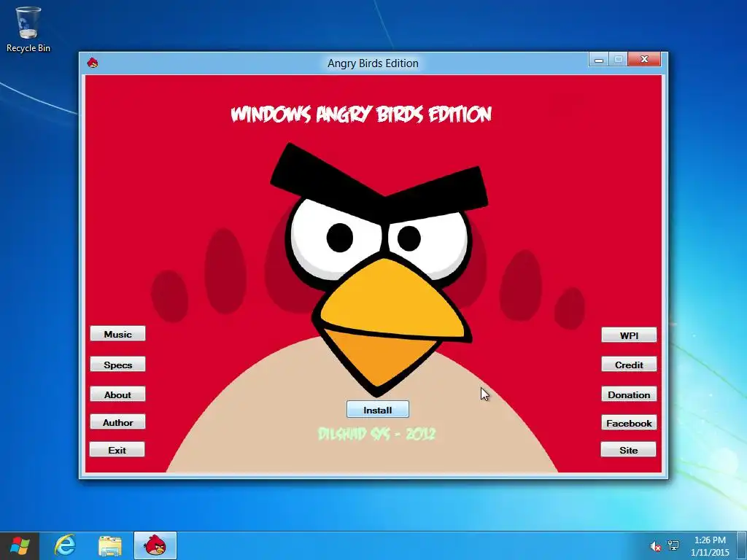
Task: Open the About dialog button
Action: point(117,394)
